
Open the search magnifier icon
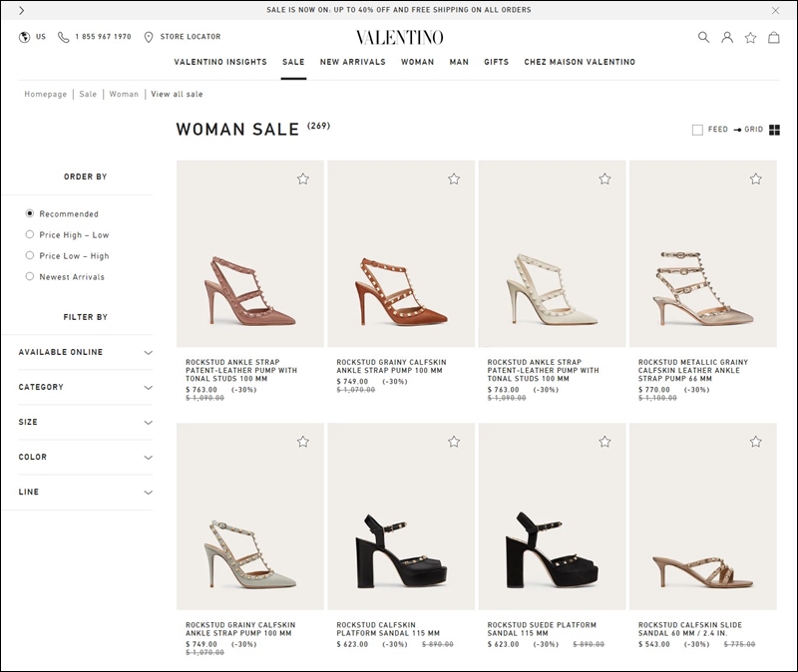(x=703, y=37)
